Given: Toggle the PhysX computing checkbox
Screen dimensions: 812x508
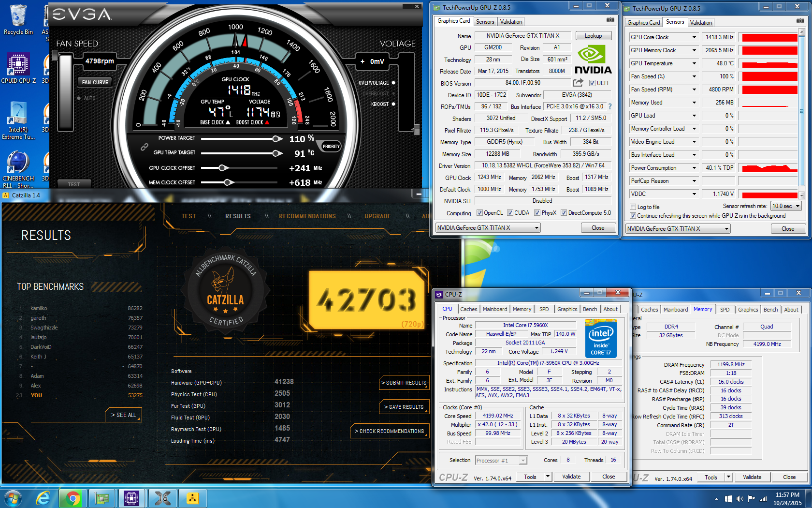Looking at the screenshot, I should tap(537, 213).
